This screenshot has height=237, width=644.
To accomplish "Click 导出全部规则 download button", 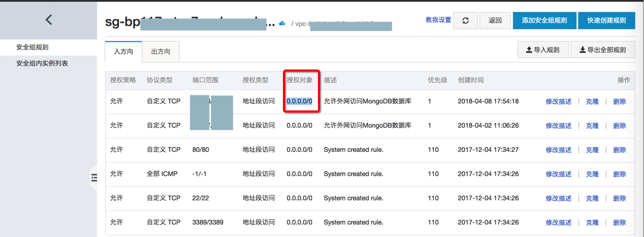I will point(602,50).
